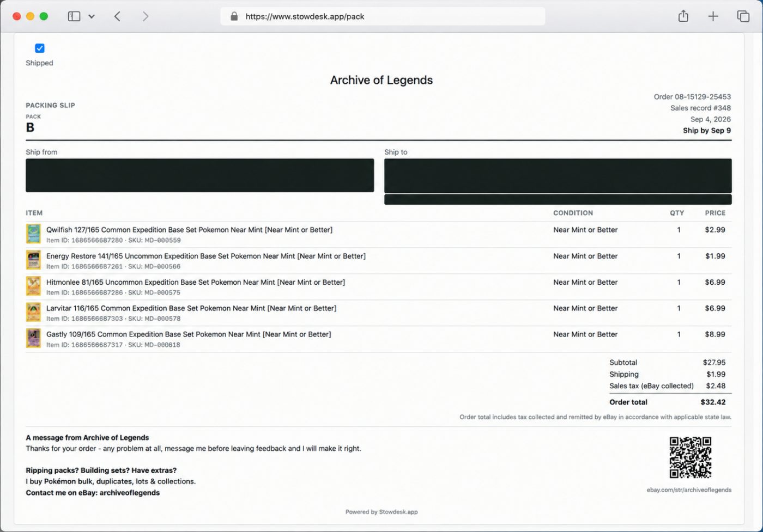The image size is (763, 532).
Task: Go back with the browser back arrow
Action: 117,16
